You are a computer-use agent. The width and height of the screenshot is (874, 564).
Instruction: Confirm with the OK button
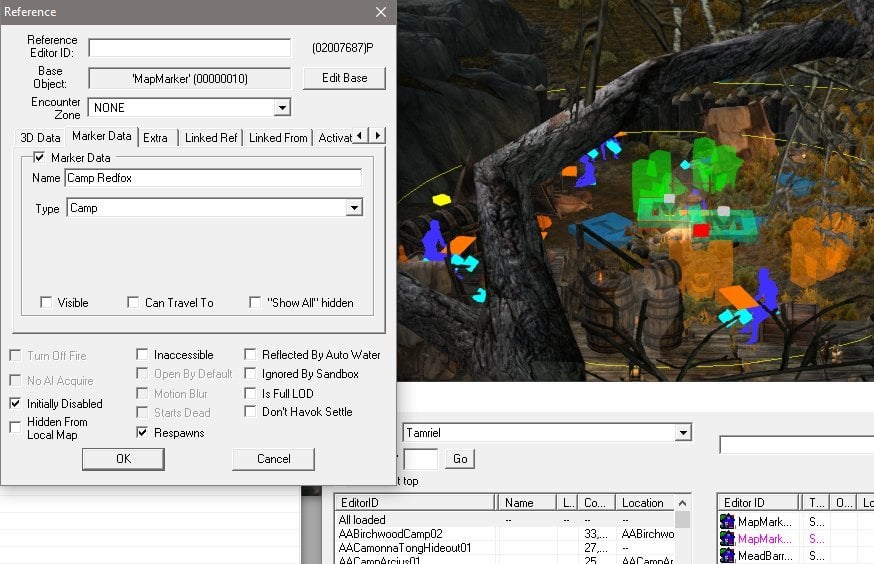[123, 459]
